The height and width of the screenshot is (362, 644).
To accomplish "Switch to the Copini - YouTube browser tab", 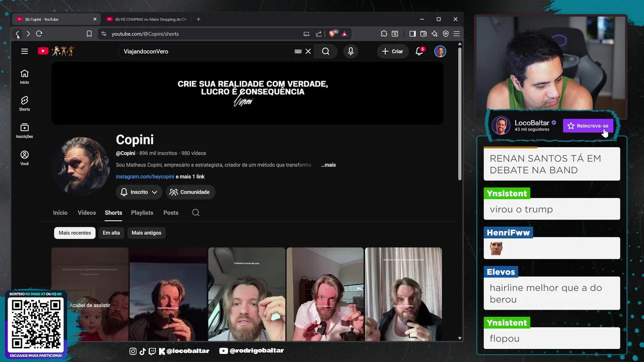I will point(56,19).
